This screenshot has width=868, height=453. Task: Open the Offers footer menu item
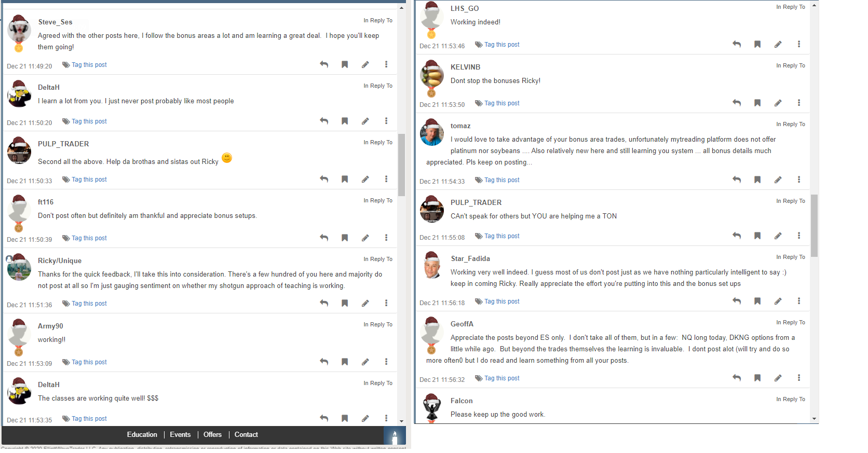[x=212, y=435]
